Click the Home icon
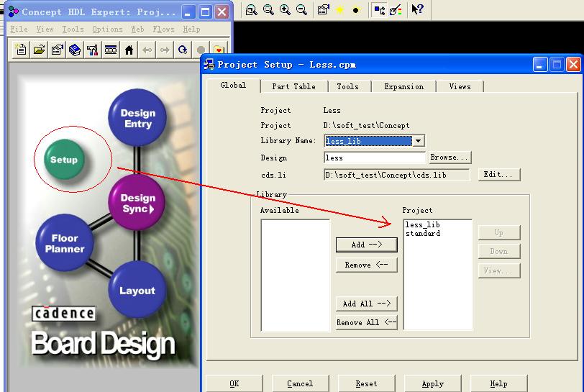 [129, 50]
